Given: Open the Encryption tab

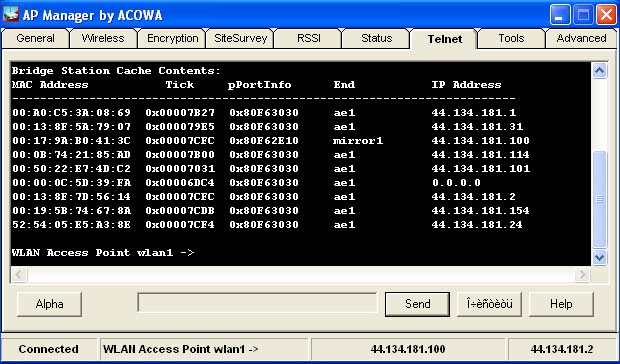Looking at the screenshot, I should pyautogui.click(x=172, y=38).
